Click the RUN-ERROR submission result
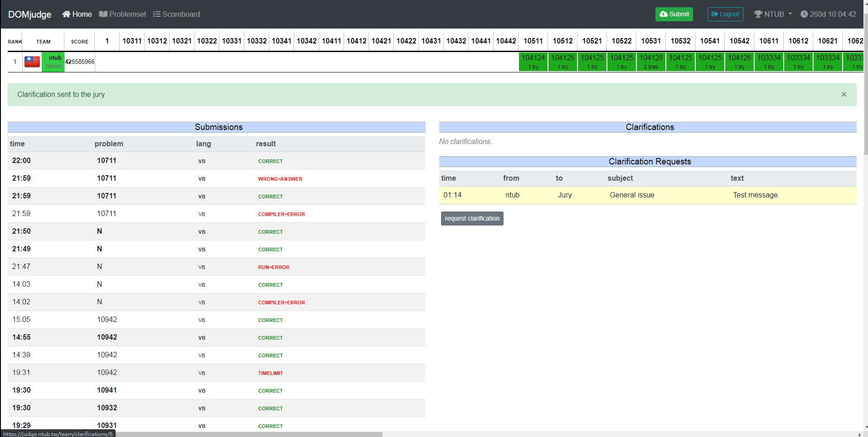 [274, 267]
